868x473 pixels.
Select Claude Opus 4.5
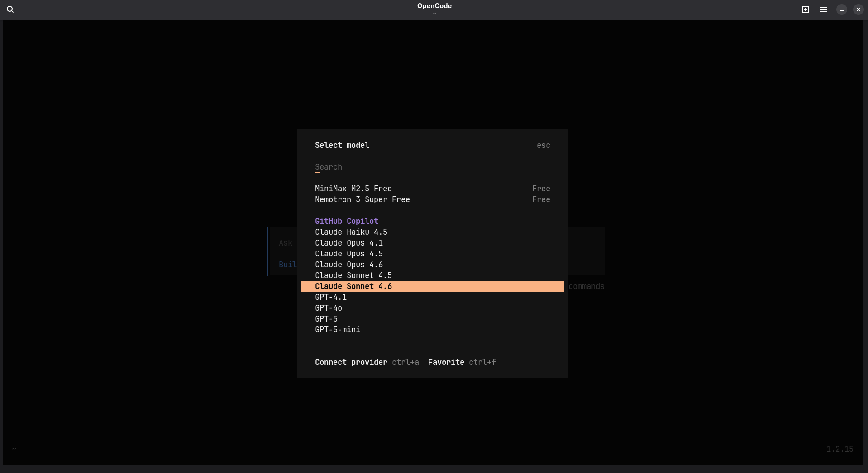pos(349,254)
